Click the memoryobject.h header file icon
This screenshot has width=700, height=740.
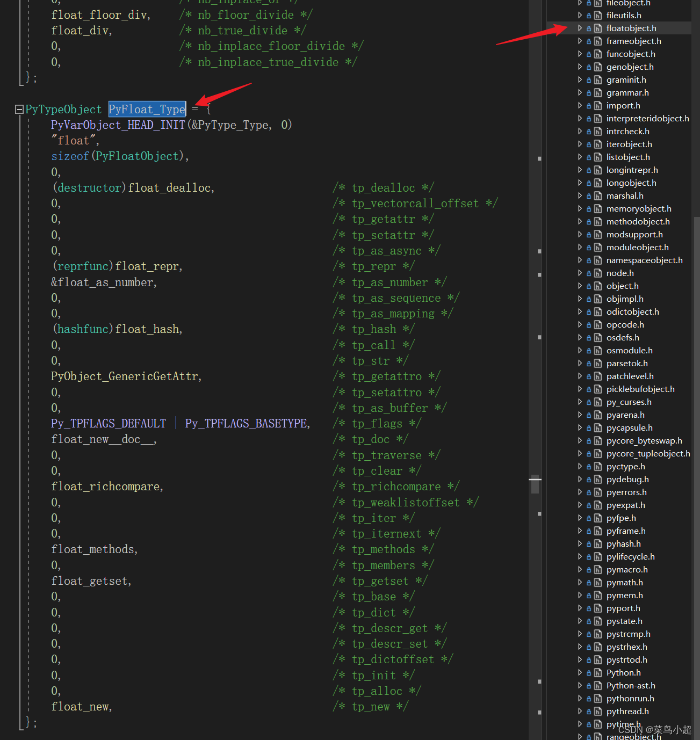(x=598, y=208)
